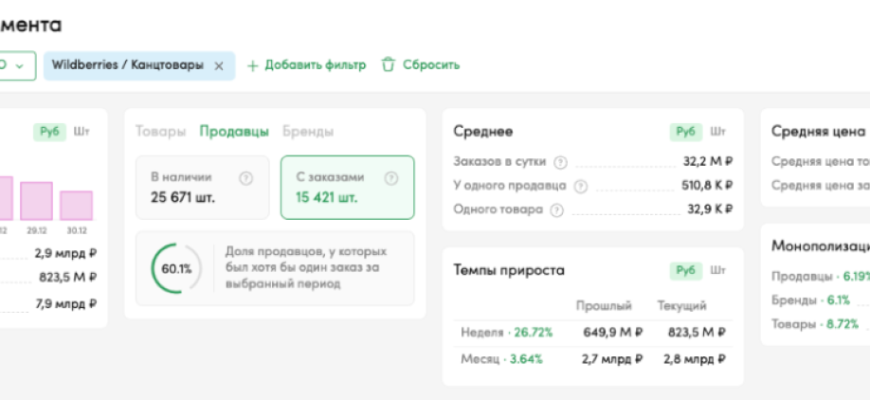870x400 pixels.
Task: Select the Продавцы tab
Action: click(234, 131)
